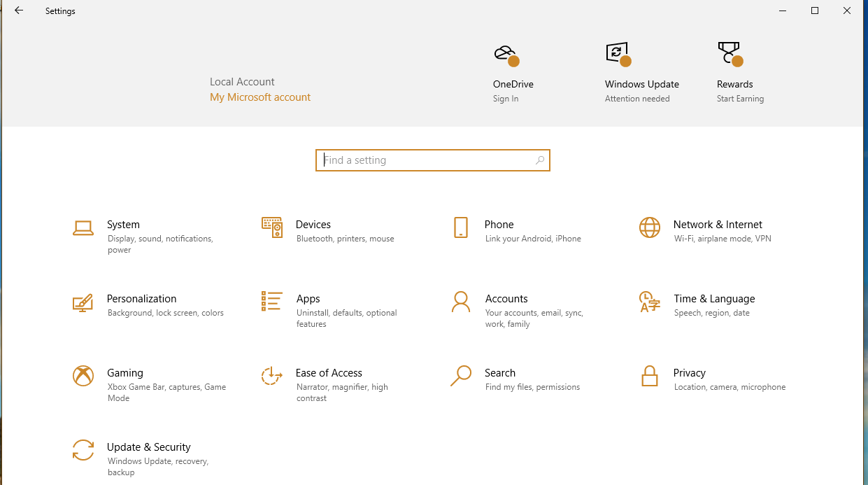868x485 pixels.
Task: Click the Accounts category title
Action: click(x=506, y=299)
